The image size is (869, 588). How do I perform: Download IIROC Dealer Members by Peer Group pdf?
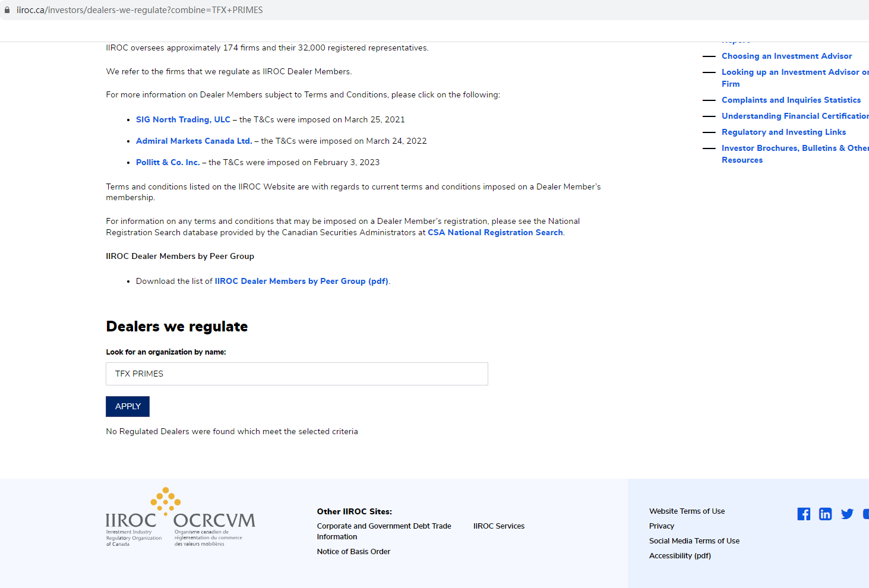[301, 281]
